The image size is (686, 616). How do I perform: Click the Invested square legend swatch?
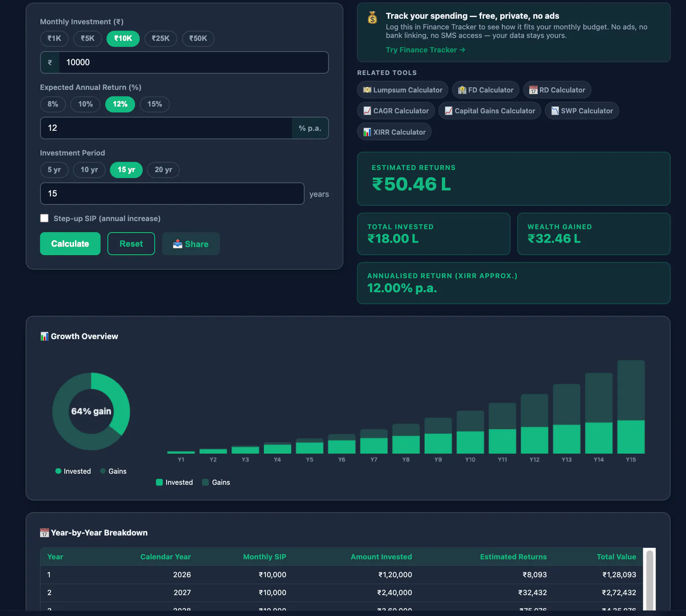(x=159, y=482)
